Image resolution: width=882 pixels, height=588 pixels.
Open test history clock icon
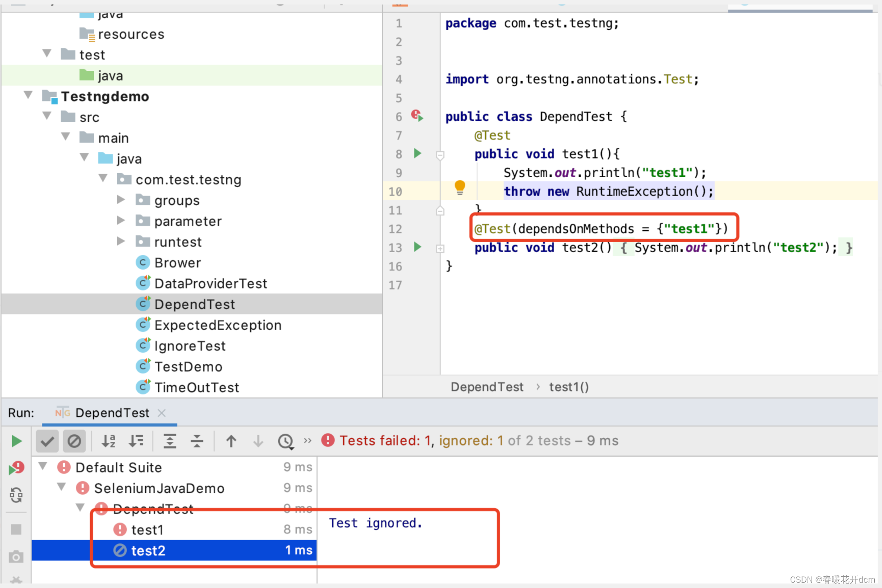pyautogui.click(x=286, y=441)
